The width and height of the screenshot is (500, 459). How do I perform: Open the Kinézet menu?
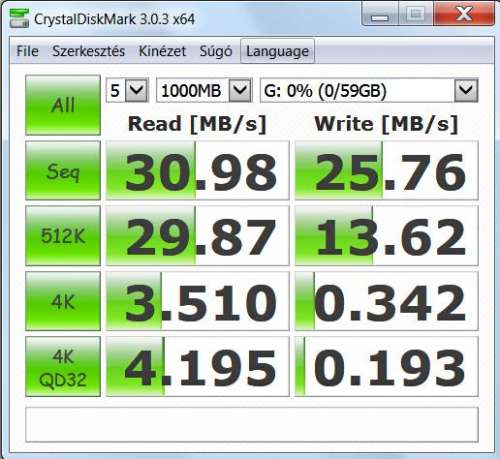tap(162, 51)
